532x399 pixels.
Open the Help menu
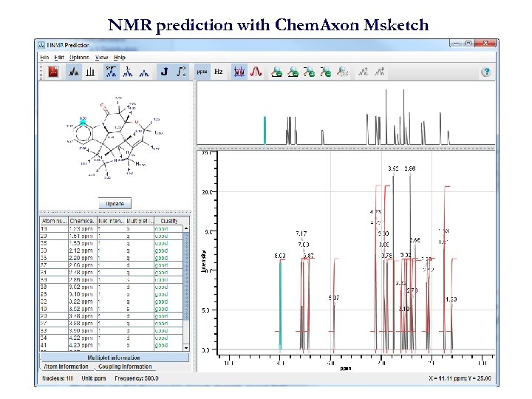coord(120,58)
